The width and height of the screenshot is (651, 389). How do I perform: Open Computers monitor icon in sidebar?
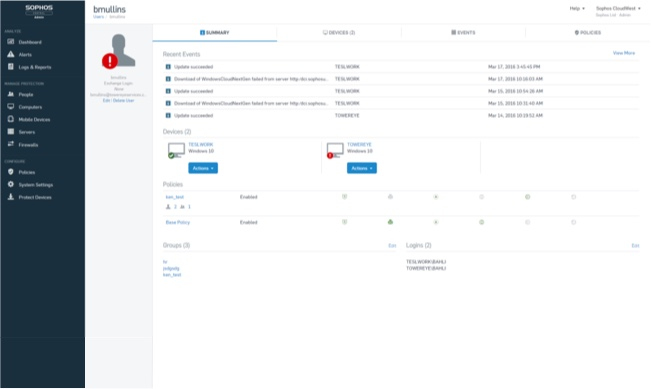point(11,107)
